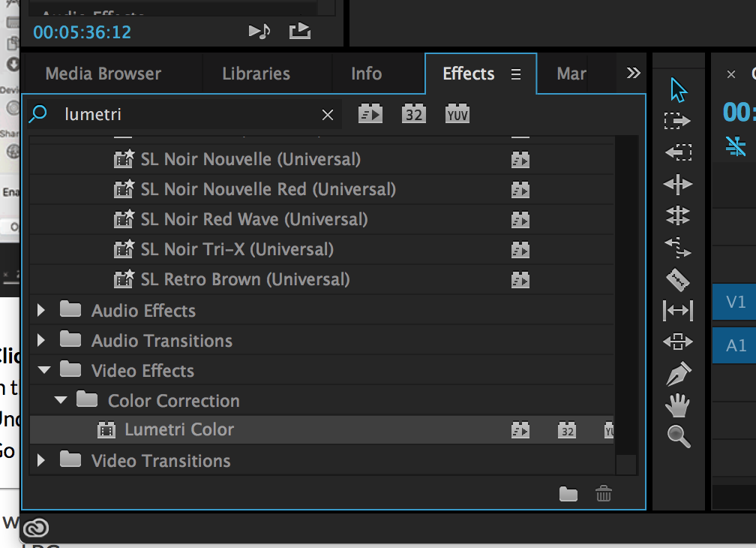Click accelerated badge on SL Noir Tri-X row
The height and width of the screenshot is (548, 756).
[520, 250]
